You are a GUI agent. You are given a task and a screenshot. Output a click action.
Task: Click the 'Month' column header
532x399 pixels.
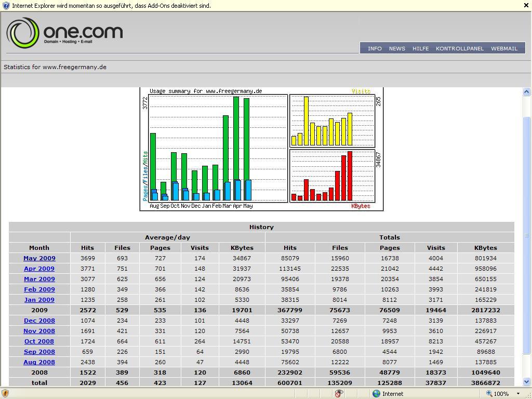click(x=39, y=248)
